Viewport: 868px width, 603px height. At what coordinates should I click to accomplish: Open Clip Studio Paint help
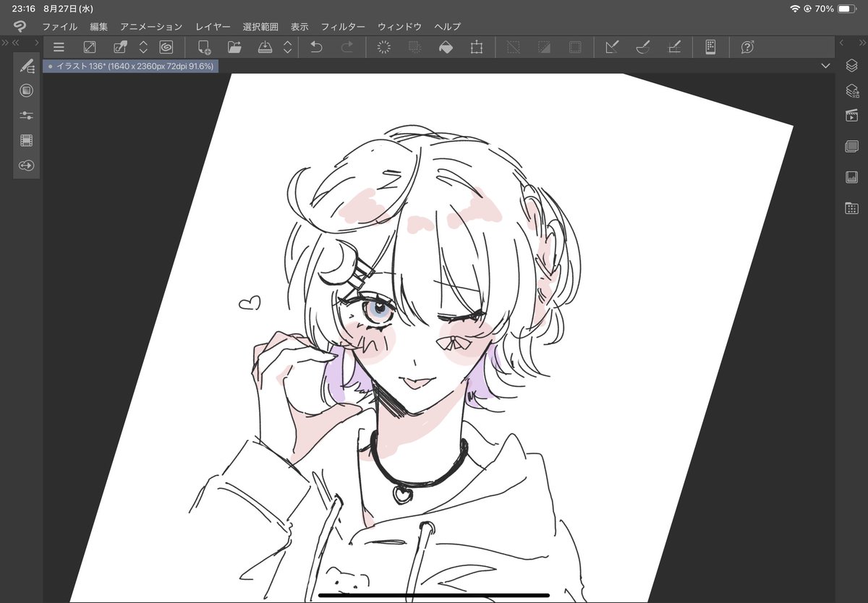[746, 47]
